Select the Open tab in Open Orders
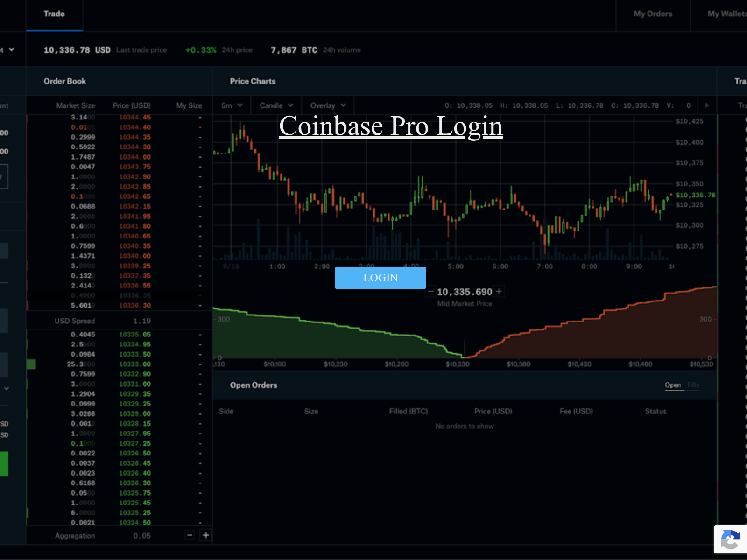 click(x=673, y=385)
